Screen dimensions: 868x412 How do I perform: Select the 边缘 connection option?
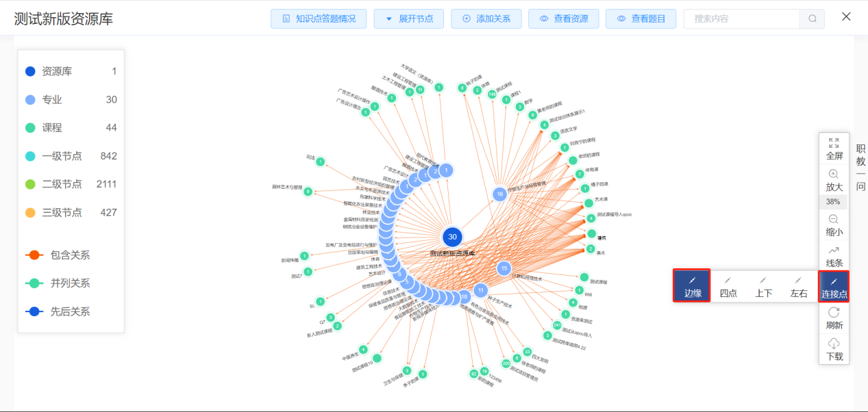coord(692,287)
